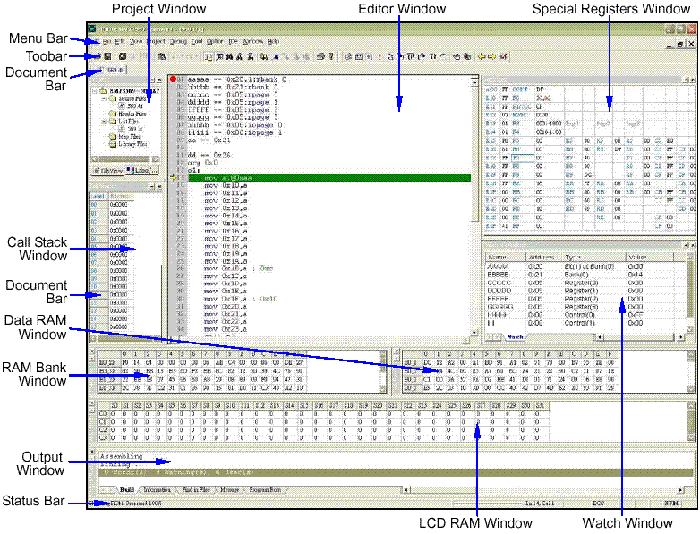Image resolution: width=700 pixels, height=534 pixels.
Task: Close the Call Stack panel with its x
Action: coord(159,186)
